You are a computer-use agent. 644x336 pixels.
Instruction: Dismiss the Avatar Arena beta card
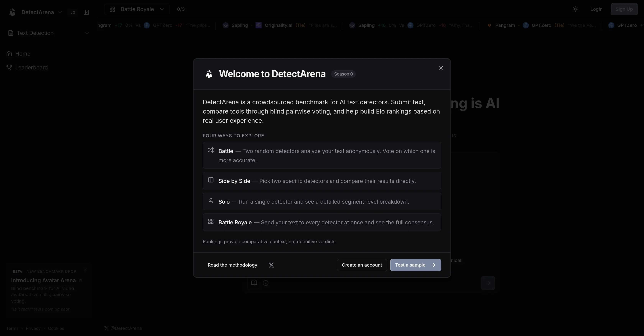pos(85,270)
